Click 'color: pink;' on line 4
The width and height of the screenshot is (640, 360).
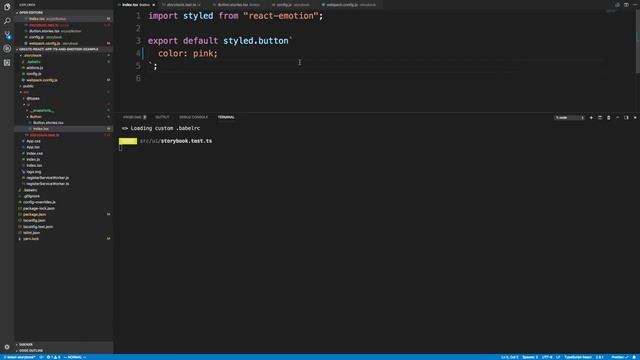[x=188, y=53]
